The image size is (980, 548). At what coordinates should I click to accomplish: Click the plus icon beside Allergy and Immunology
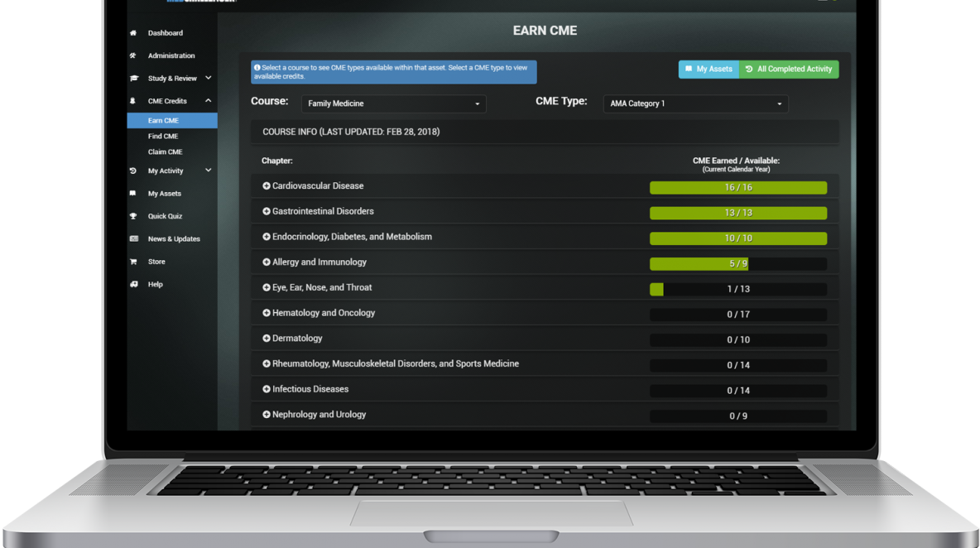[x=267, y=262]
